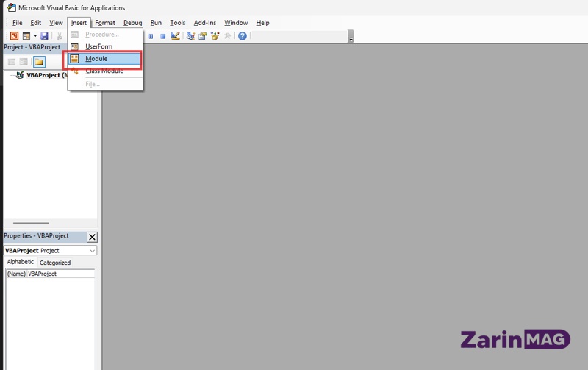Toggle Folders button in Project panel
The image size is (588, 370).
click(39, 62)
